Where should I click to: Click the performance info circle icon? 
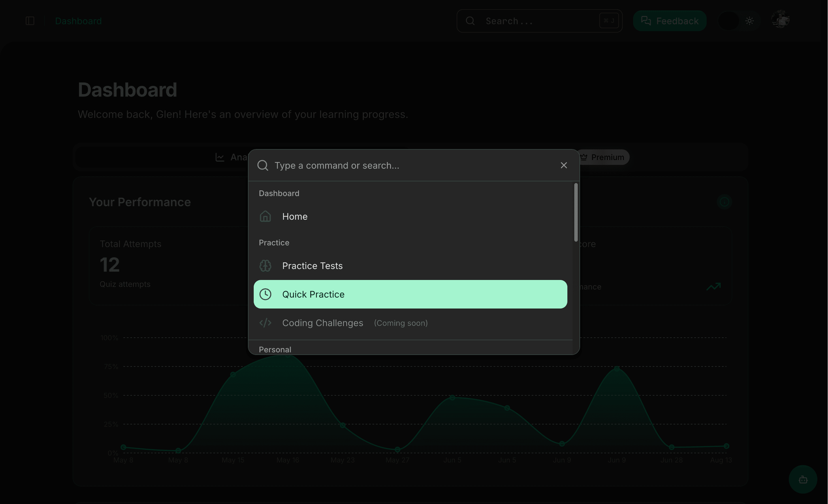tap(724, 202)
